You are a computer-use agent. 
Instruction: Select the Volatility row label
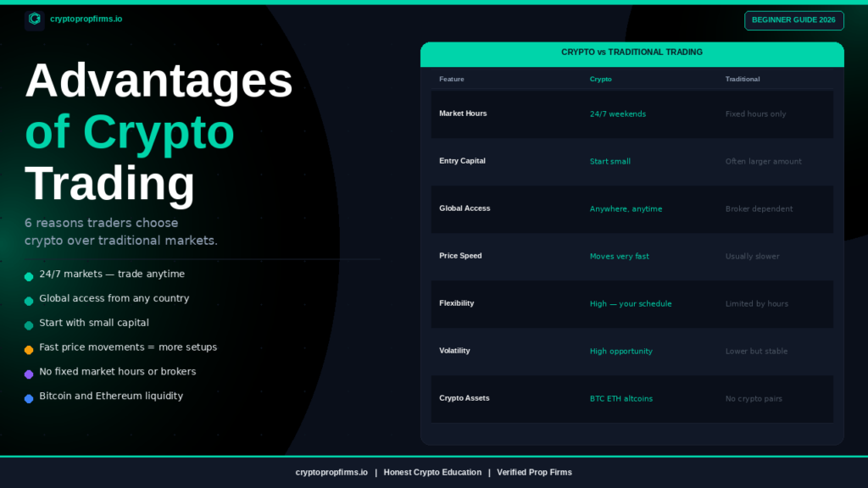[454, 351]
